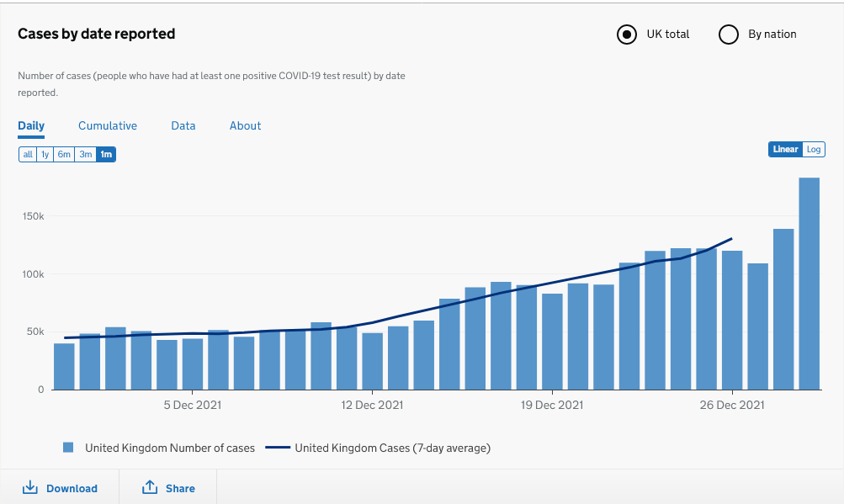Keep the Linear scale selected

tap(783, 149)
